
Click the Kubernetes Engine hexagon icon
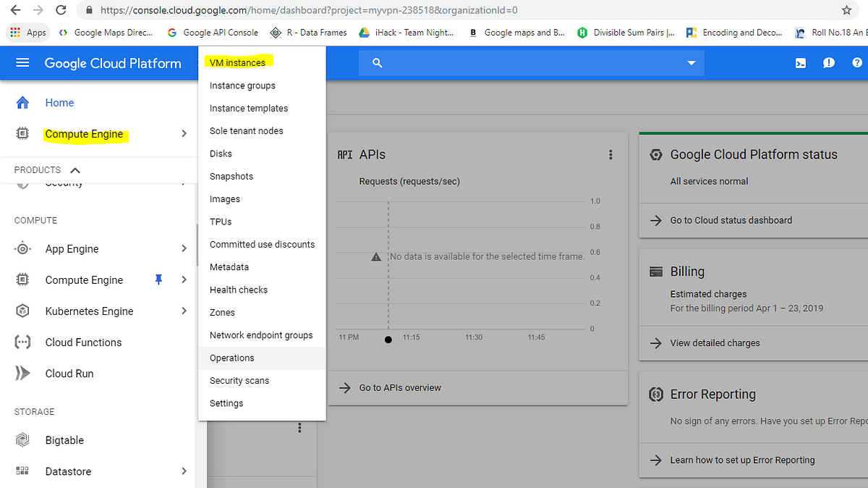[22, 311]
